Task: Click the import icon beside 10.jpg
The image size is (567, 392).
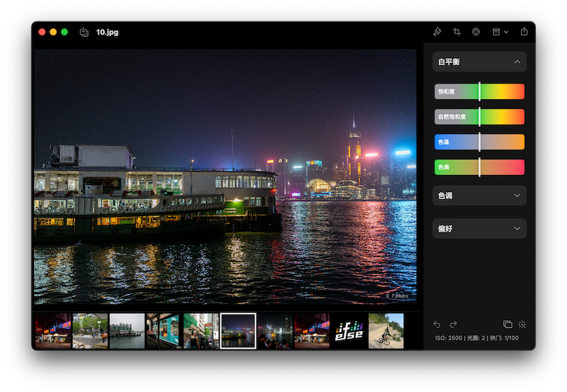Action: [84, 32]
